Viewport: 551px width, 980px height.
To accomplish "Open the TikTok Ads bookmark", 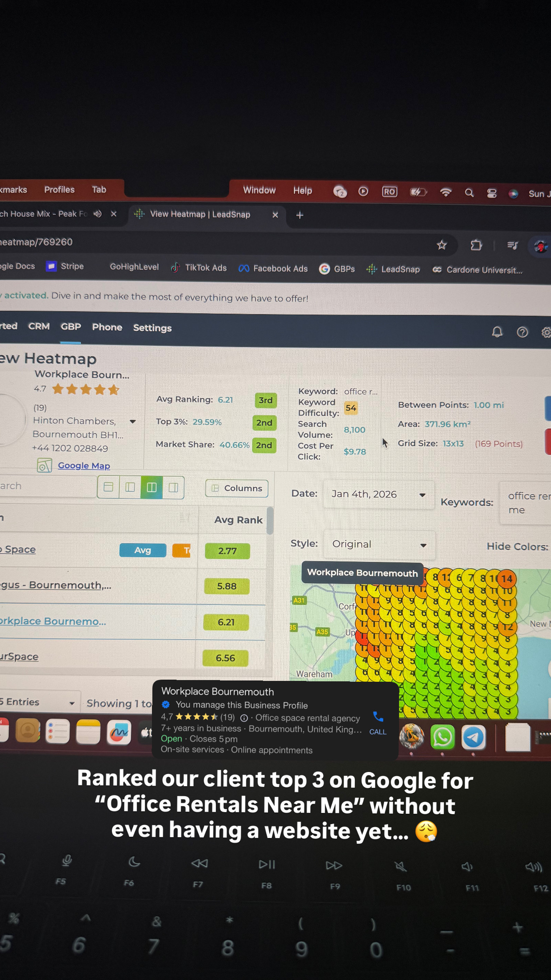I will click(199, 268).
